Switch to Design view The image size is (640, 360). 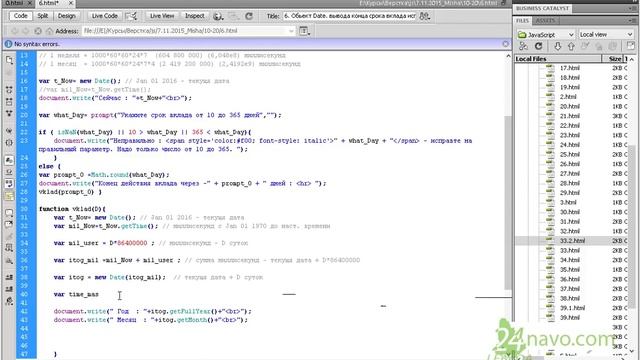click(67, 16)
